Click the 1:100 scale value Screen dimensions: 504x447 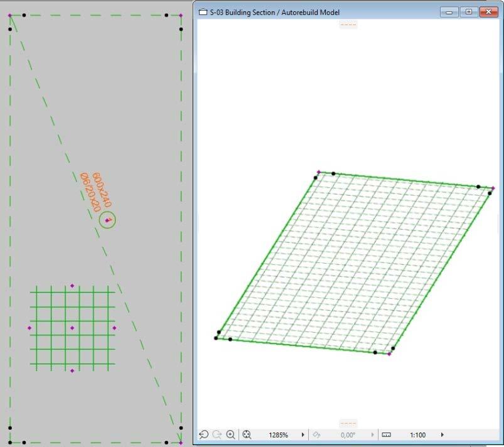click(x=417, y=435)
